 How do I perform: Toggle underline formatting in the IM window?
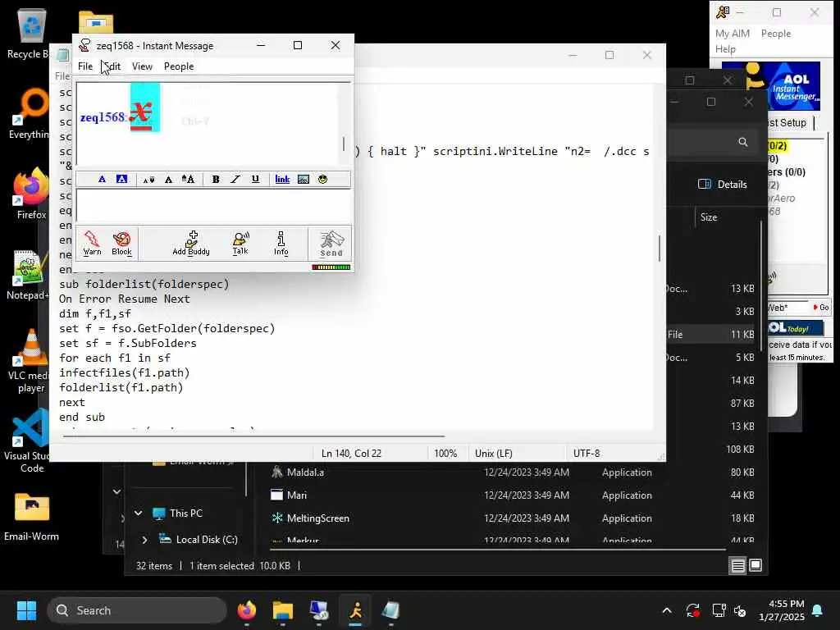point(255,179)
